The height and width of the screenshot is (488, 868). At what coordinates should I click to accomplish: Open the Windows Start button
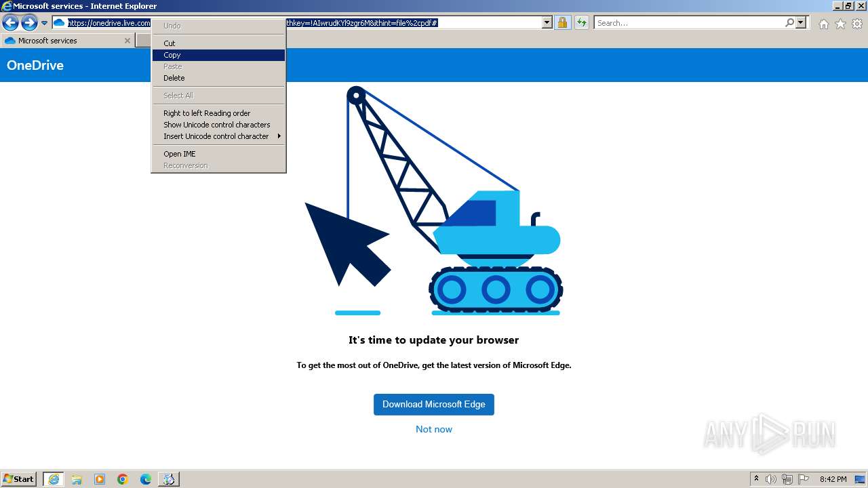pyautogui.click(x=19, y=479)
